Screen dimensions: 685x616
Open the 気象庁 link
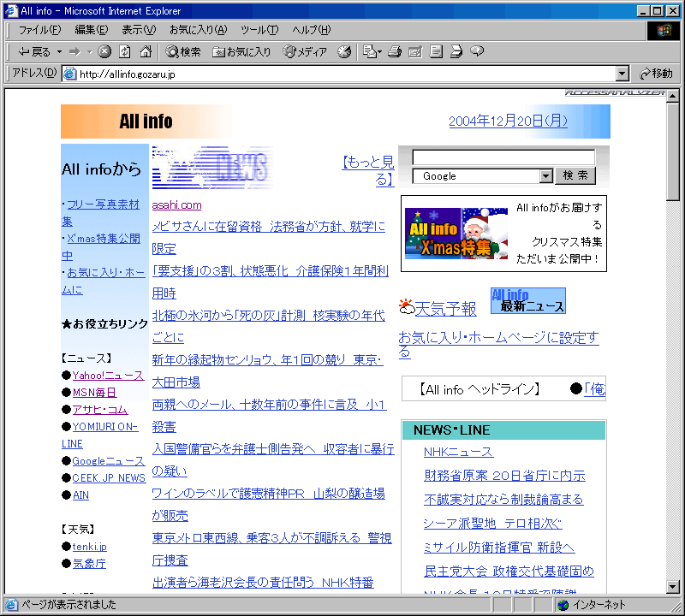[89, 563]
